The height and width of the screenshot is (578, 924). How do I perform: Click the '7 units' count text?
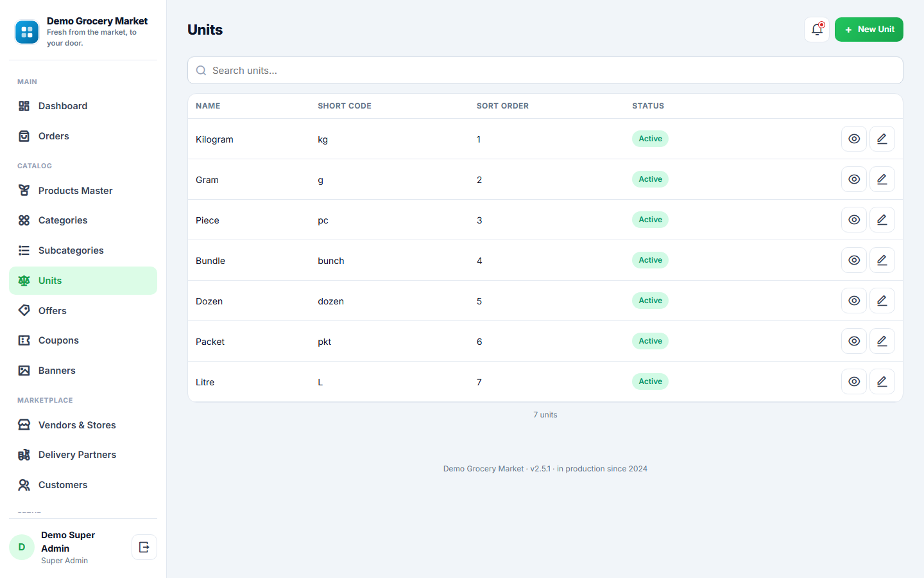point(545,415)
